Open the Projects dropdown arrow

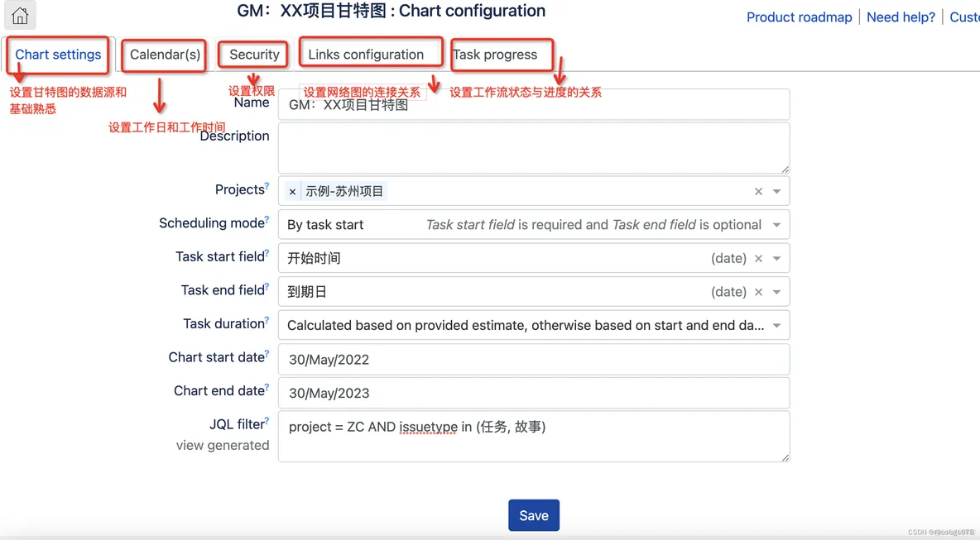click(777, 192)
